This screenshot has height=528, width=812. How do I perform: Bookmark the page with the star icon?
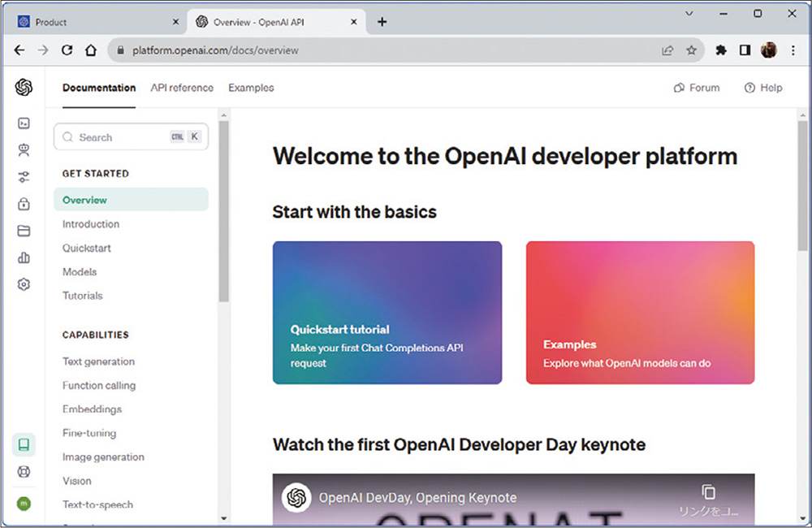pos(692,50)
